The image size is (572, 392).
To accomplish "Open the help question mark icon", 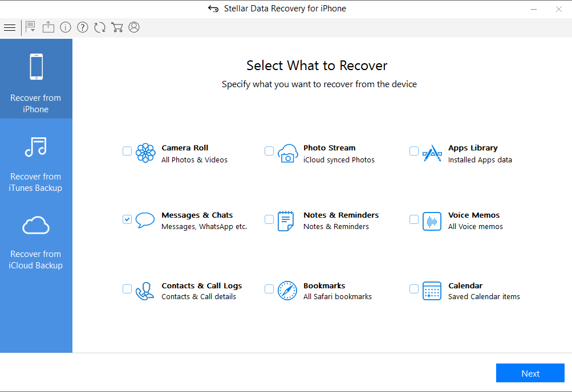I will 83,27.
